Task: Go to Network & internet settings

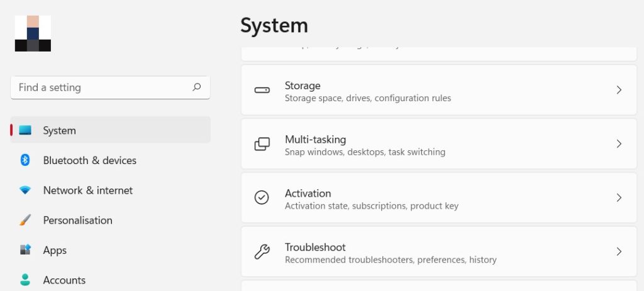Action: pos(110,190)
